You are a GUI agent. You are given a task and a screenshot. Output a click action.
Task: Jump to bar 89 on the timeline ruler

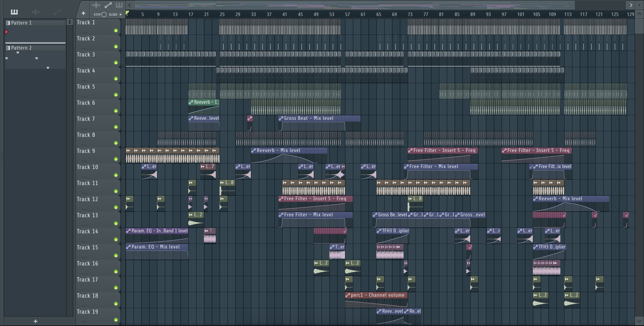coord(472,15)
